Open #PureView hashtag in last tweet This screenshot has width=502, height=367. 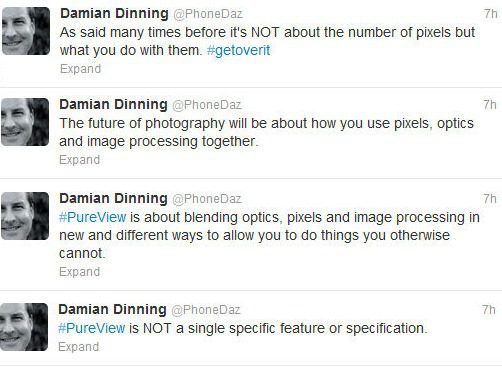click(x=92, y=328)
